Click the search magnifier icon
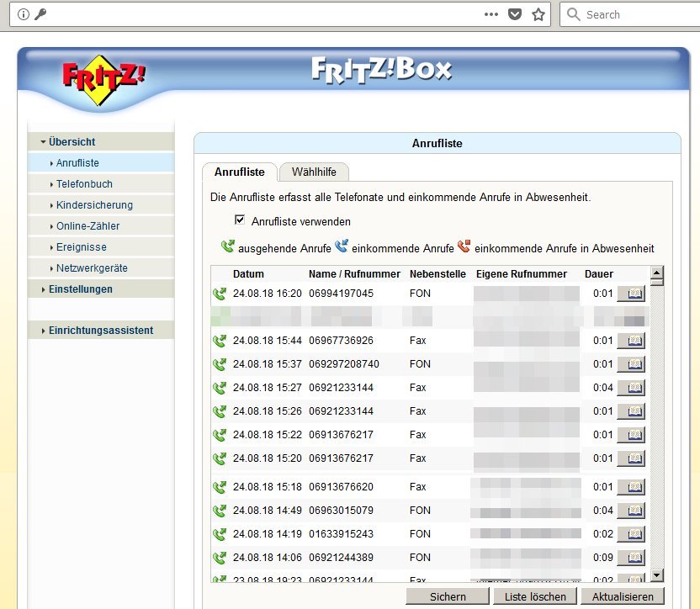The width and height of the screenshot is (700, 609). point(573,14)
